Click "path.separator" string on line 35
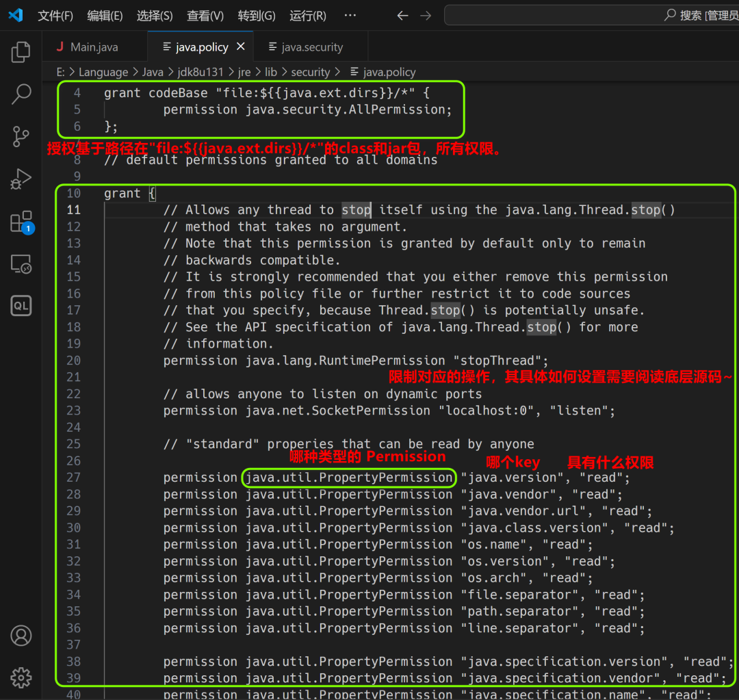 click(519, 611)
